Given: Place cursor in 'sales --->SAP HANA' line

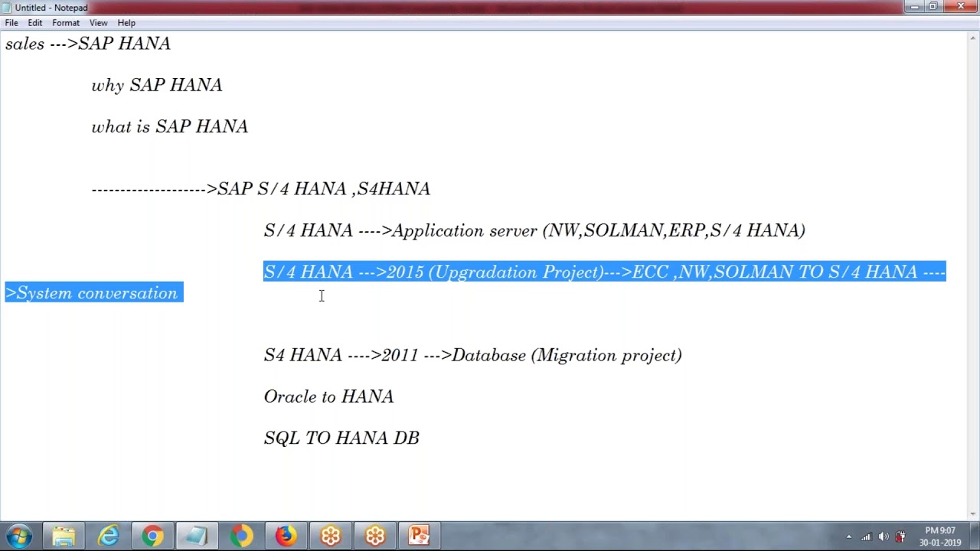Looking at the screenshot, I should 88,44.
